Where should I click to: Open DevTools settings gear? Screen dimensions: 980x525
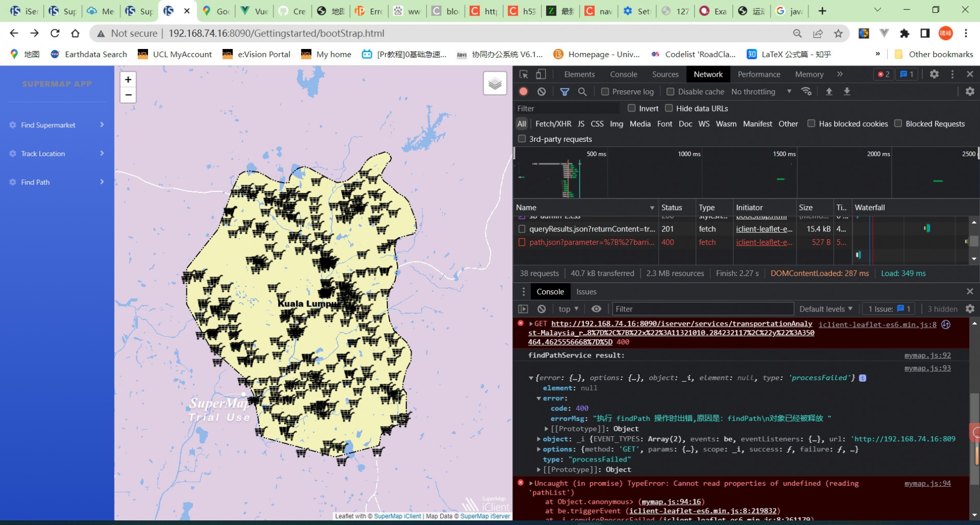[934, 74]
